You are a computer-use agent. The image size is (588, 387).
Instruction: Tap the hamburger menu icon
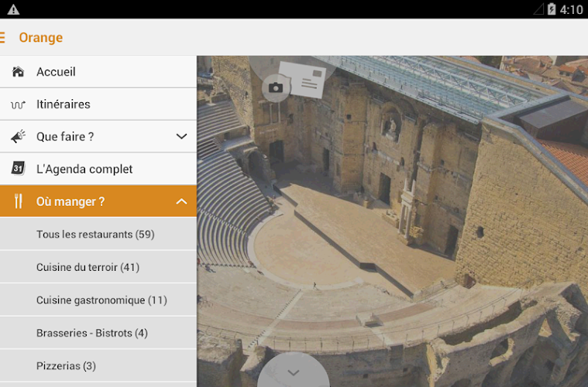[x=3, y=37]
